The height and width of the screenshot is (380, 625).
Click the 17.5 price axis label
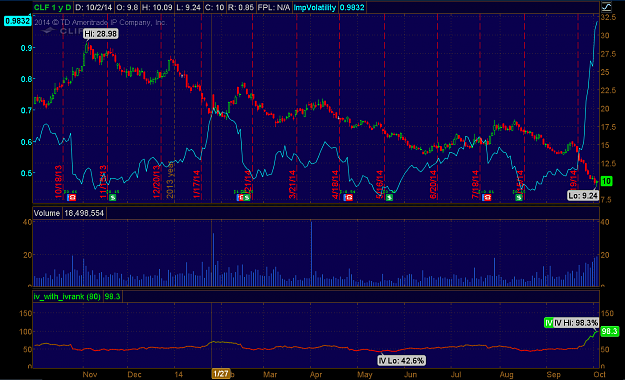608,127
